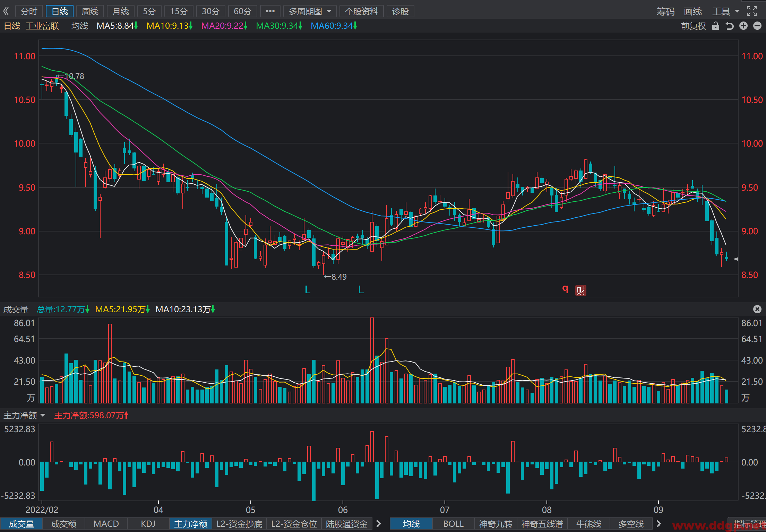
Task: Open the 工具 tools dropdown
Action: (x=726, y=11)
